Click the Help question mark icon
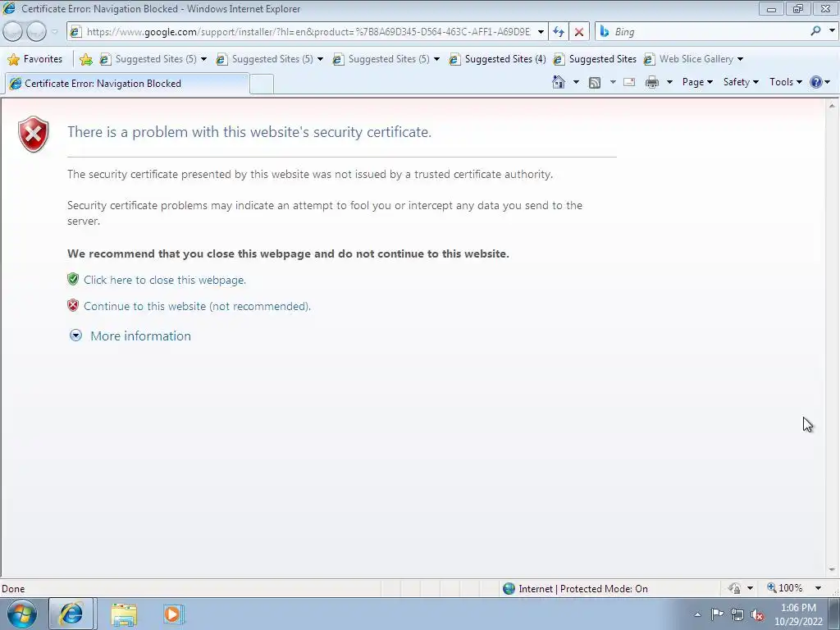 [x=816, y=82]
